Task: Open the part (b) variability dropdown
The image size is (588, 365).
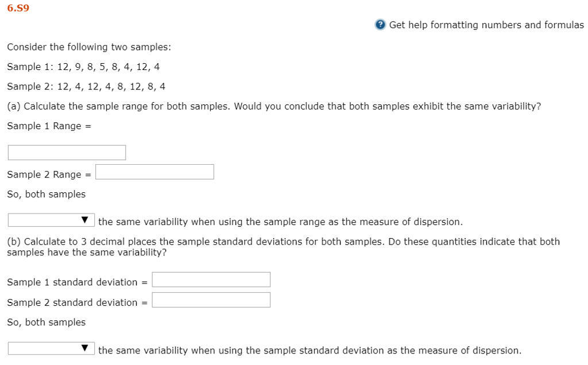Action: [x=51, y=348]
